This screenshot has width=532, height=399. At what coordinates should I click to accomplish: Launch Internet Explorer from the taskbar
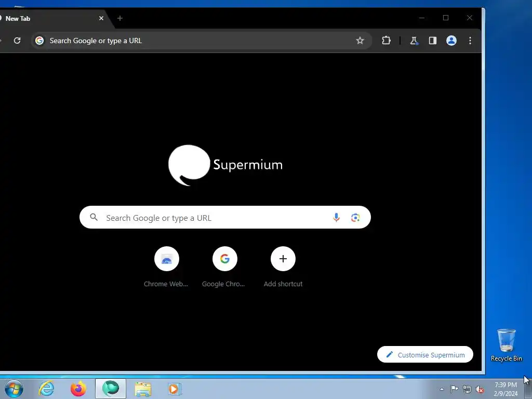click(46, 389)
